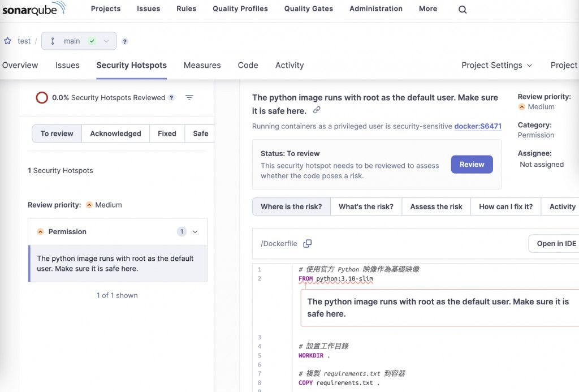Click the Open in IDE button

556,244
